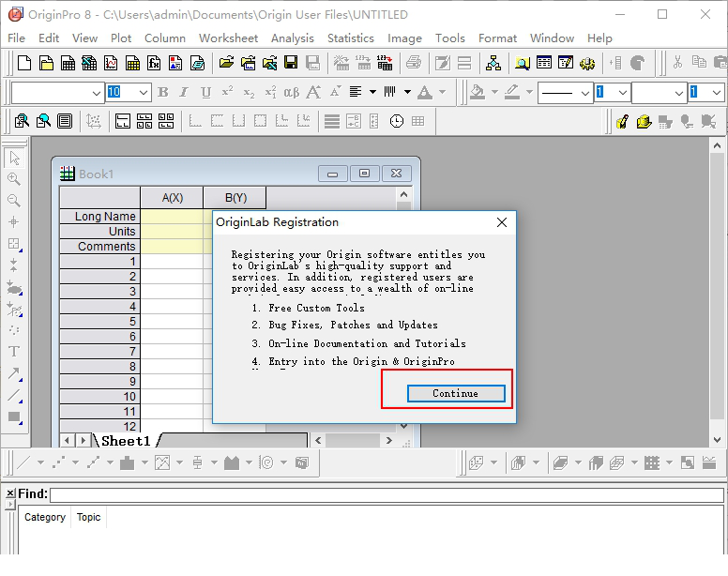The width and height of the screenshot is (728, 576).
Task: Toggle Greek symbols formatting
Action: click(292, 92)
